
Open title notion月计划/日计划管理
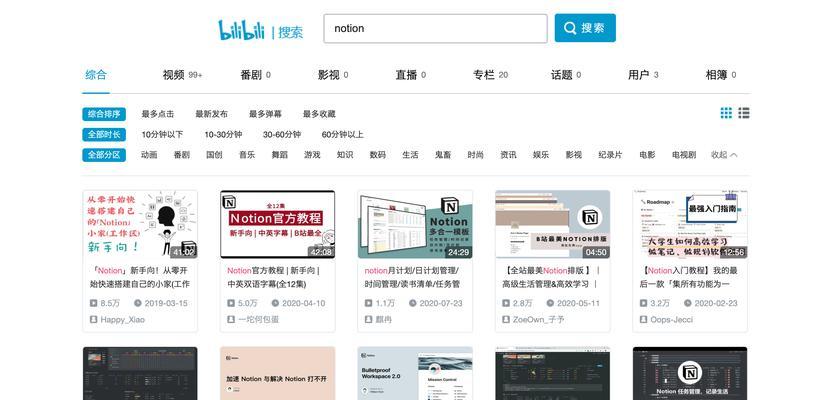412,277
